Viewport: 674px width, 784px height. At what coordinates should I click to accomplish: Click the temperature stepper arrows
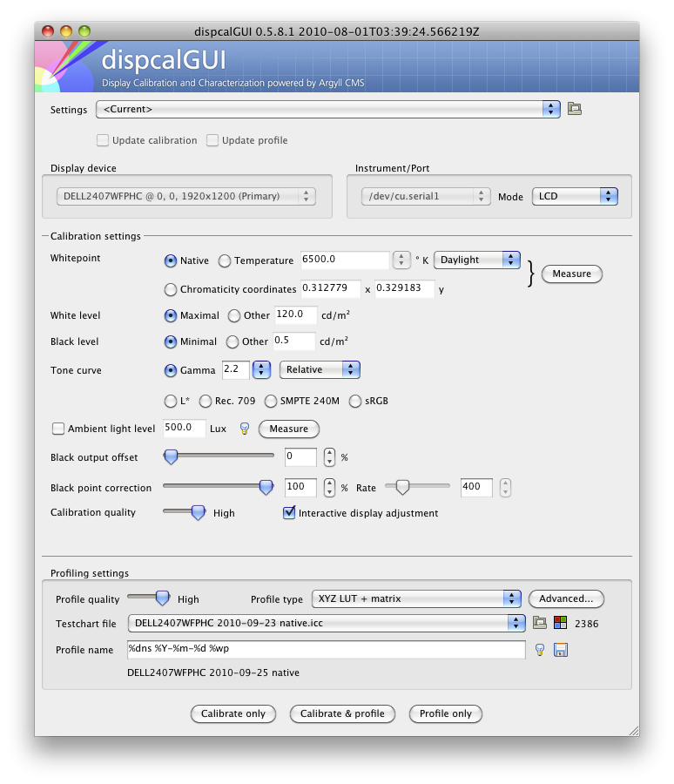coord(401,260)
